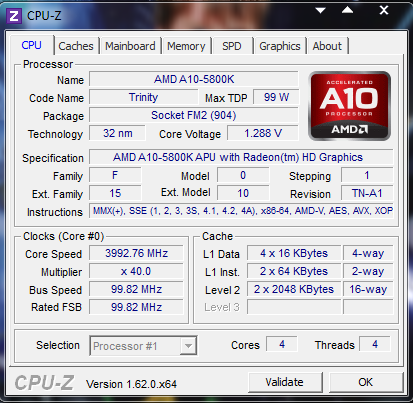Click the Core Speed value field
Viewport: 413px width, 403px height.
tap(136, 253)
